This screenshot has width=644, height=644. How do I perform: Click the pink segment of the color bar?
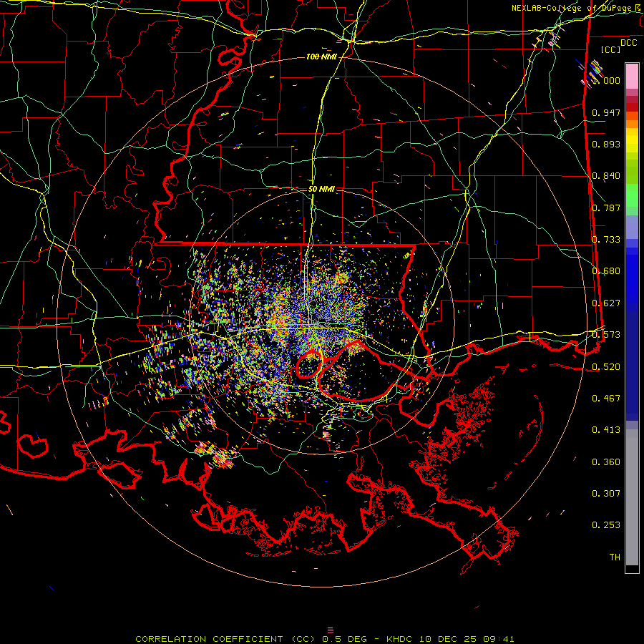(x=632, y=76)
